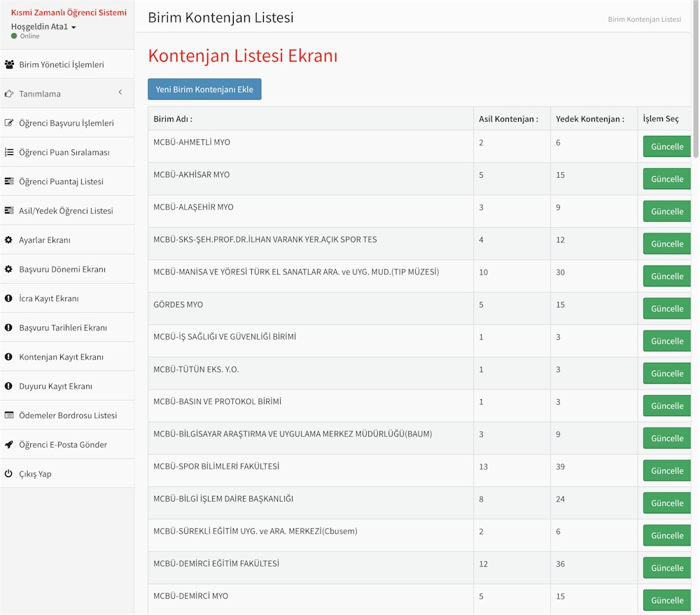700x615 pixels.
Task: Click Asil Kontenjan value 10 for Manisa ve Yöresi
Action: tap(483, 272)
